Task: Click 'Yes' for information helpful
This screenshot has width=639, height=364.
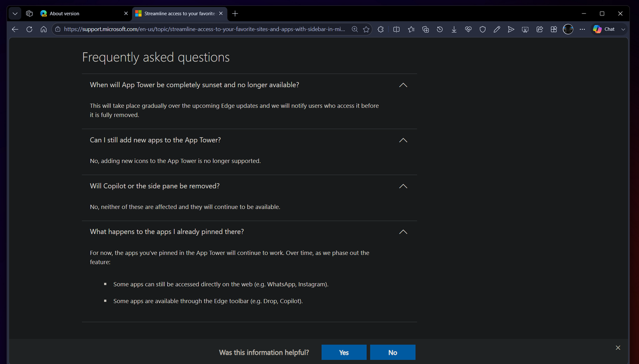Action: tap(344, 352)
